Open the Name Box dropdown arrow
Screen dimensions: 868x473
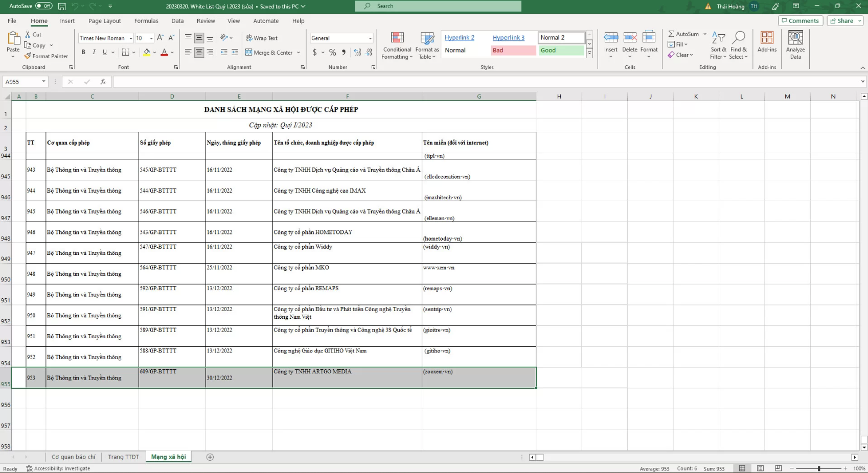click(43, 82)
